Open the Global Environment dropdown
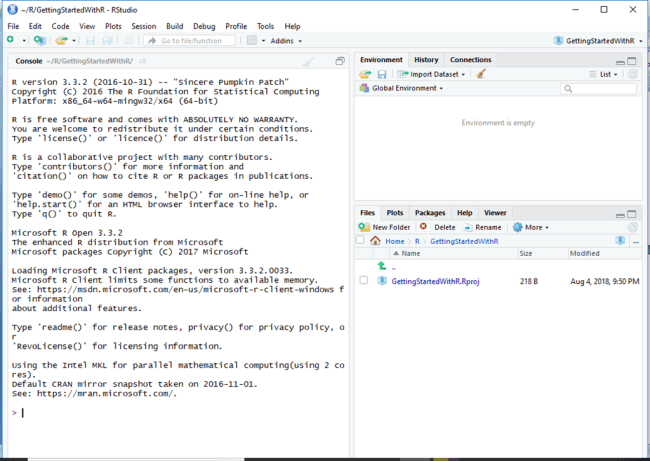The image size is (650, 461). [x=401, y=88]
